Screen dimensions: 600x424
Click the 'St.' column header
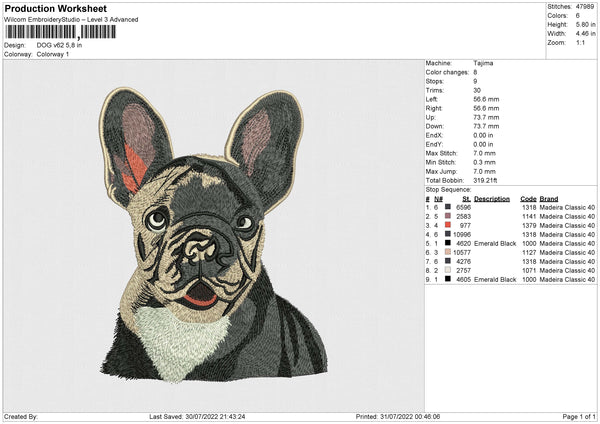466,199
